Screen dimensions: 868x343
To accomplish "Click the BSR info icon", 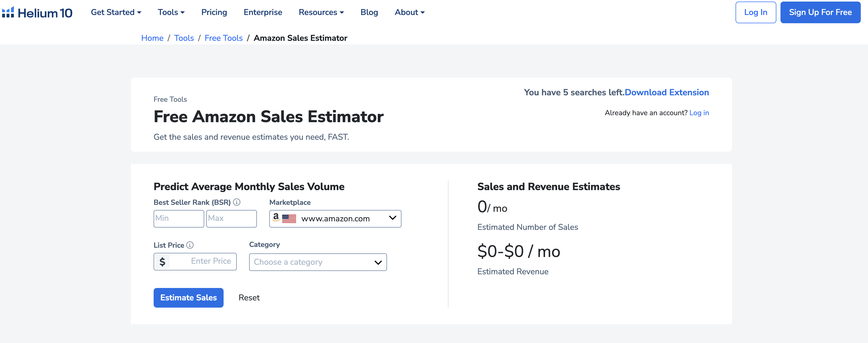I will click(237, 202).
